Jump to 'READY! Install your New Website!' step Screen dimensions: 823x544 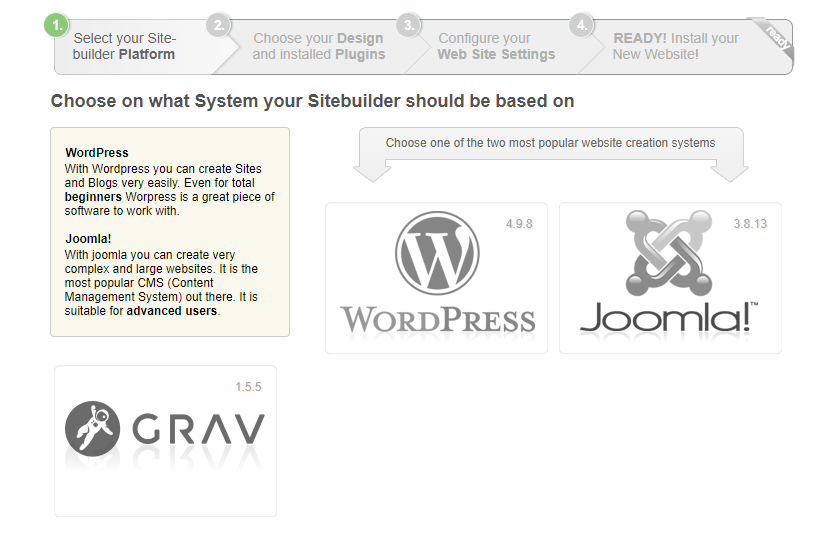click(x=675, y=46)
